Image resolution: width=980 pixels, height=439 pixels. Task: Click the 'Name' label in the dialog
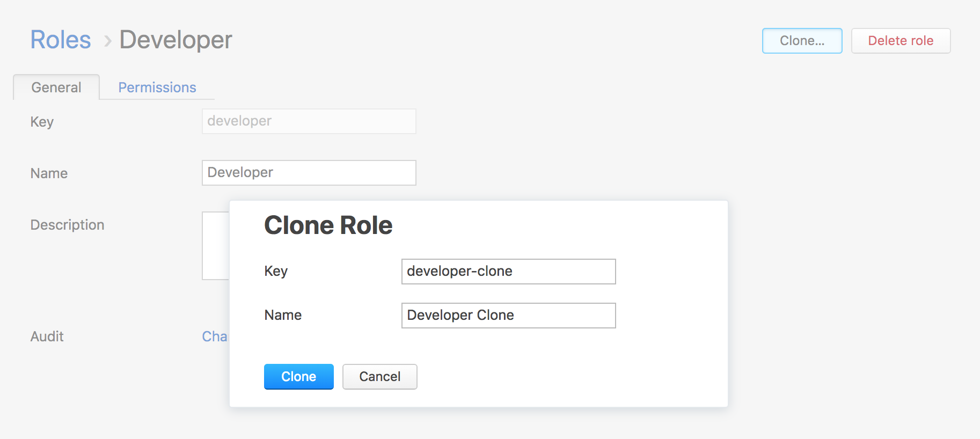pos(283,315)
